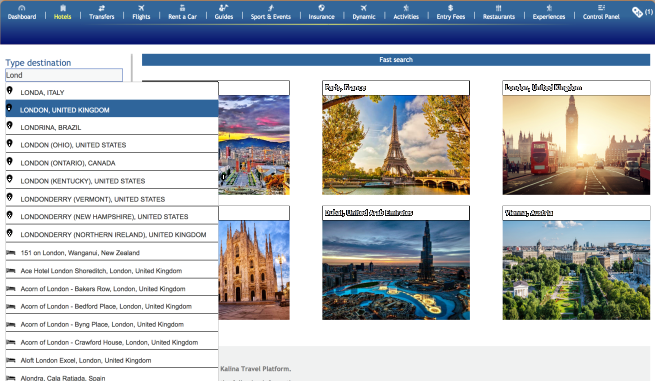Click the Hotels building icon
Image resolution: width=655 pixels, height=381 pixels.
[63, 8]
